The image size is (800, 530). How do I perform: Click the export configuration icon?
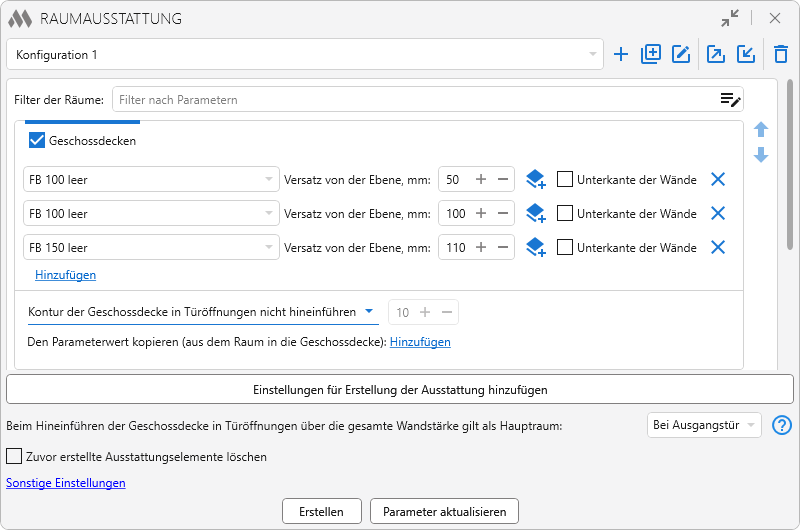[x=716, y=55]
